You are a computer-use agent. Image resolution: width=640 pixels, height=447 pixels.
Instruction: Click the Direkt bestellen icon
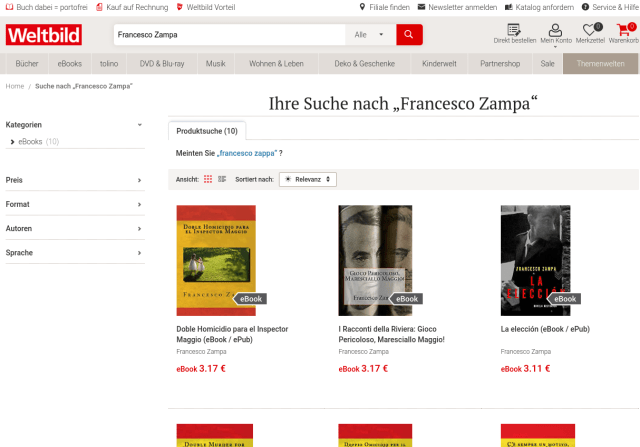515,33
